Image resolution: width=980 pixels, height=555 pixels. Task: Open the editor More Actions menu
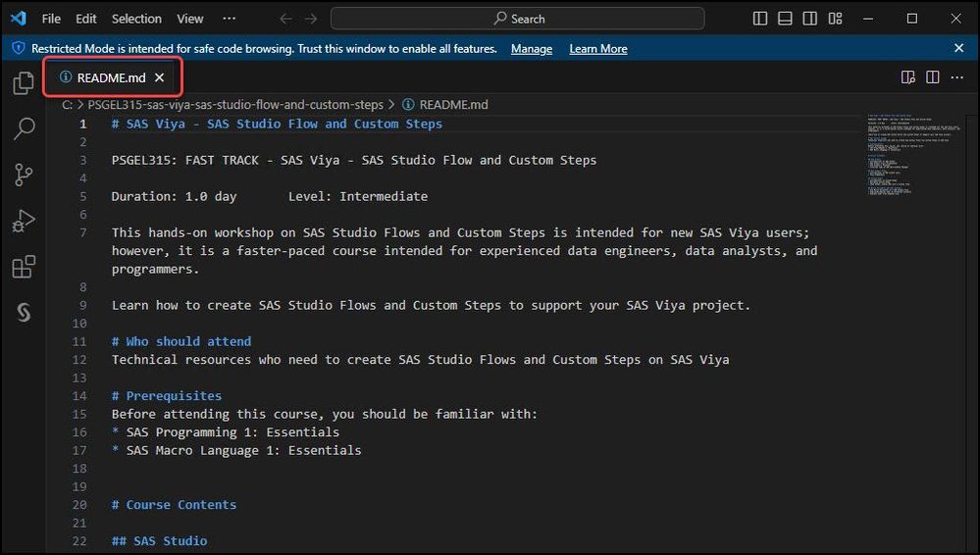tap(957, 77)
